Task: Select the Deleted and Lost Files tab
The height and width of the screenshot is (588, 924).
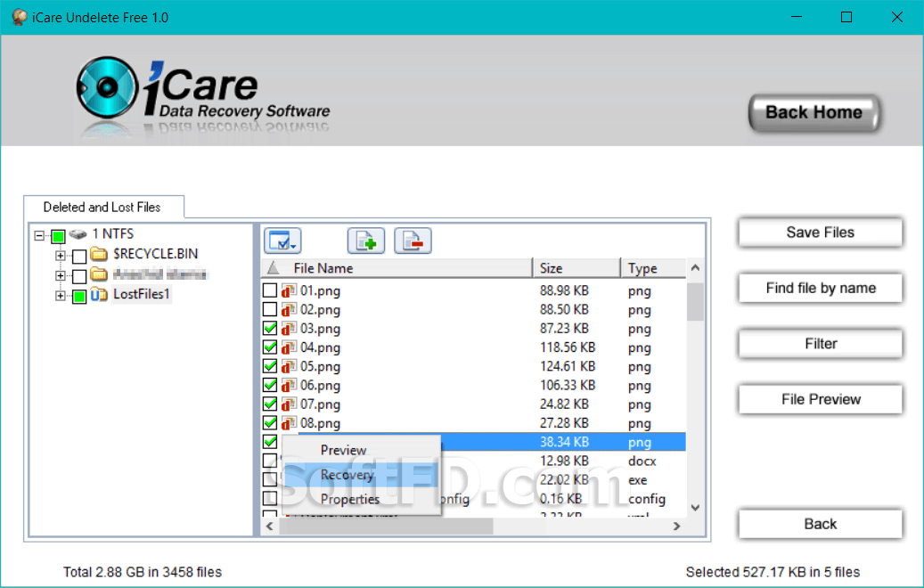Action: pyautogui.click(x=102, y=208)
